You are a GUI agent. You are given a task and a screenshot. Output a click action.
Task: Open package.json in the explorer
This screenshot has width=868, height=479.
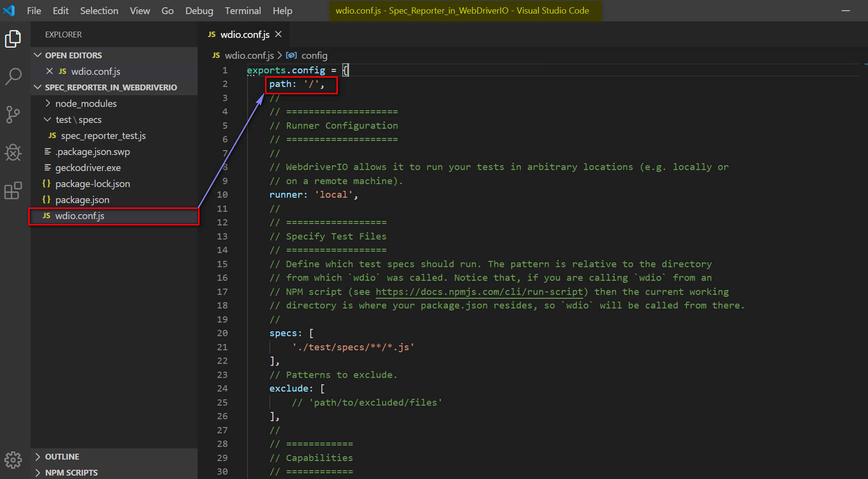click(82, 200)
